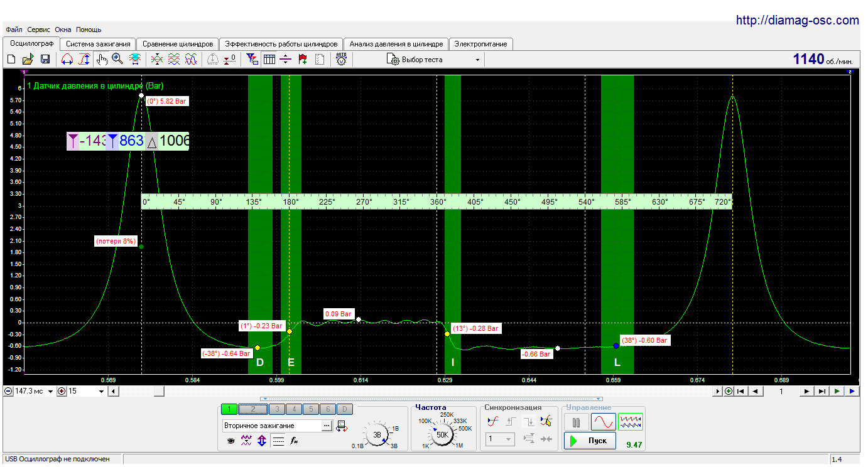Open the Окна menu
Viewport: 868px width, 467px height.
coord(63,30)
